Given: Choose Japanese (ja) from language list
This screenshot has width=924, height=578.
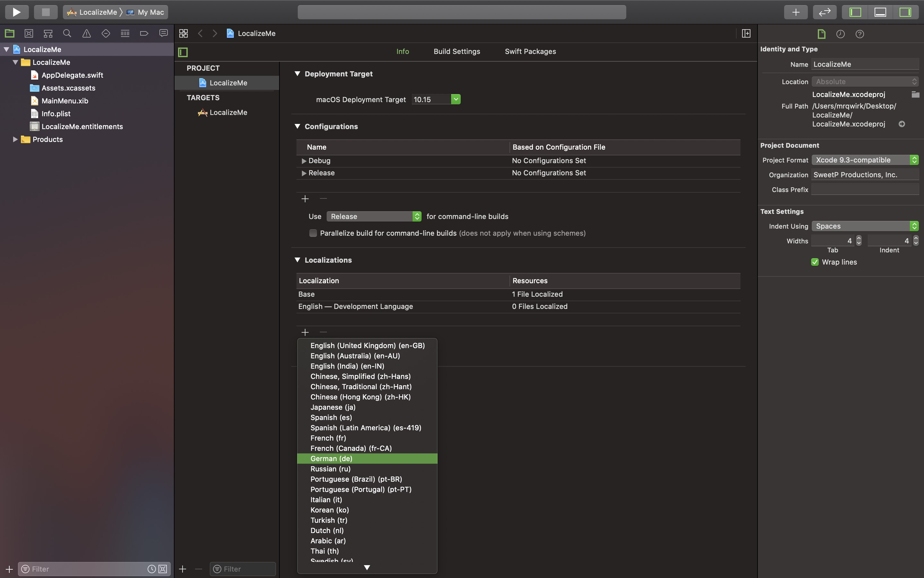Looking at the screenshot, I should click(x=367, y=407).
